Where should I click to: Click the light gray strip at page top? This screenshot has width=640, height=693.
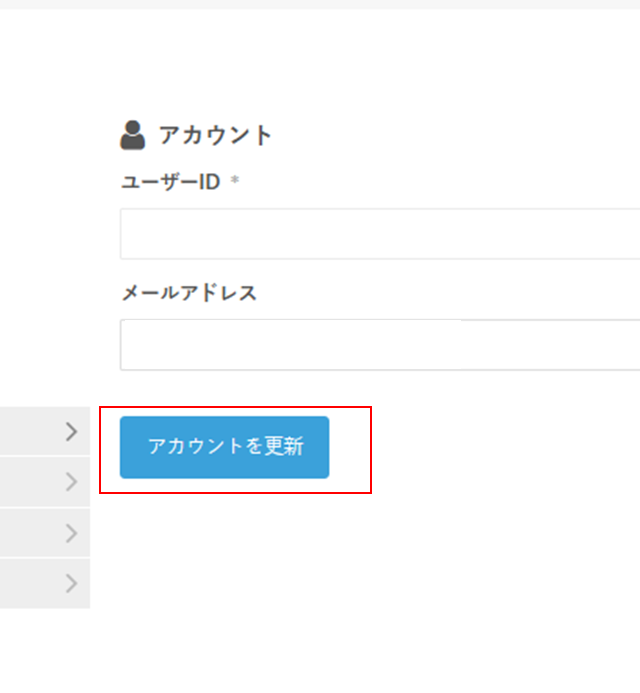coord(320,4)
